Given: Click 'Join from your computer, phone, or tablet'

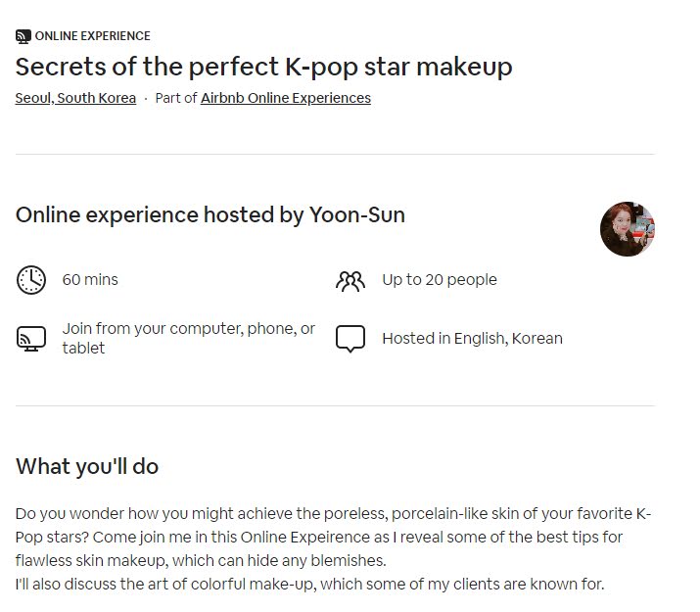Looking at the screenshot, I should pos(189,339).
